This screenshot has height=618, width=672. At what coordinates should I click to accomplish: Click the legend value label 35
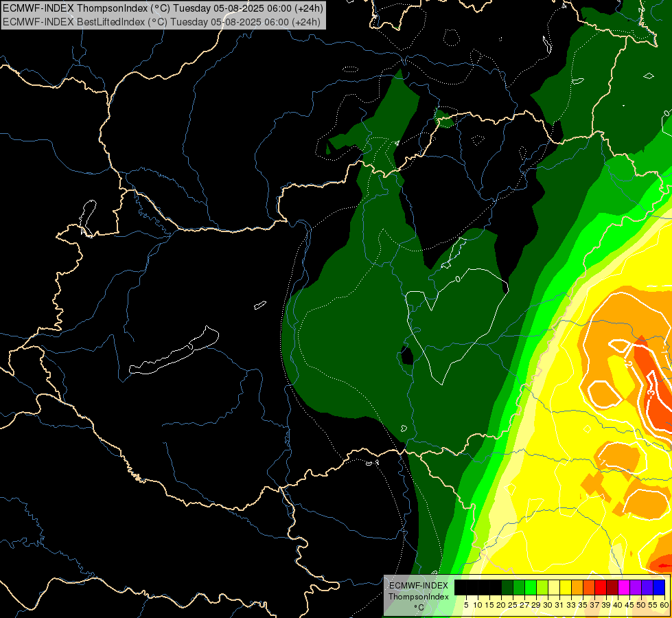[583, 605]
